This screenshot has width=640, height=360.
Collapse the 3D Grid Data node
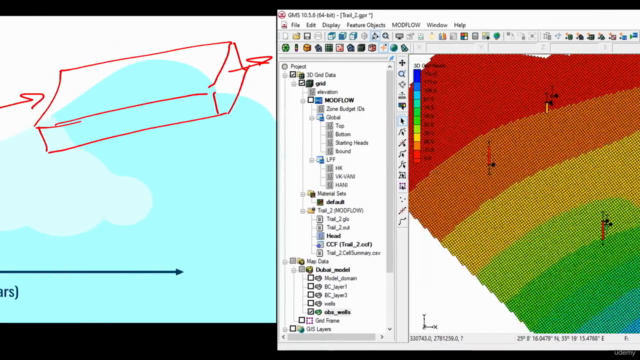point(285,75)
